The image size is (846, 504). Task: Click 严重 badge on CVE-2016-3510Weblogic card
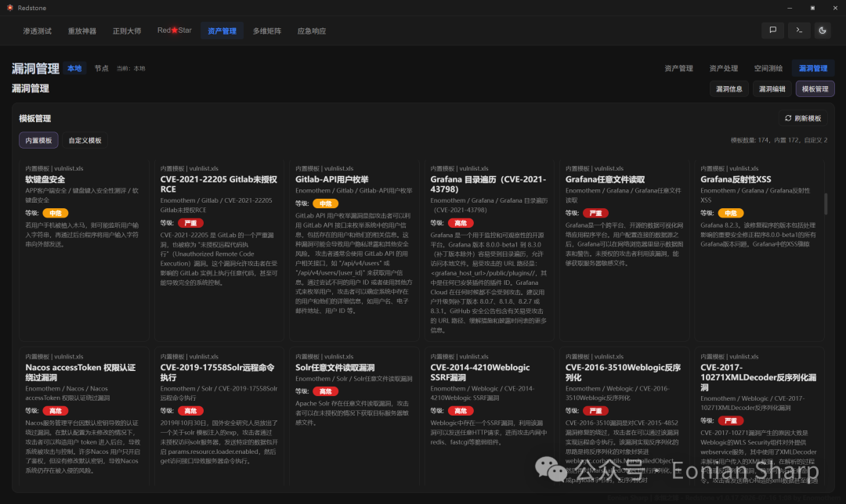coord(595,411)
